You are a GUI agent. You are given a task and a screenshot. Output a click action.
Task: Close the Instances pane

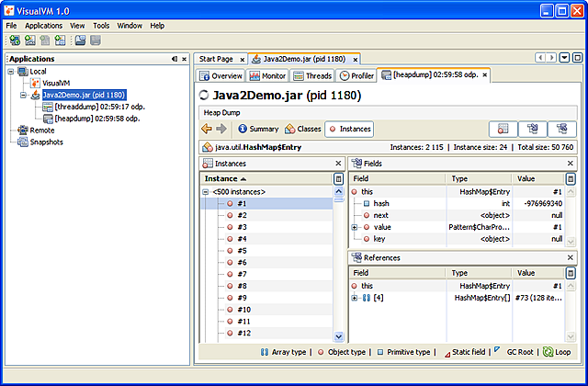(338, 164)
